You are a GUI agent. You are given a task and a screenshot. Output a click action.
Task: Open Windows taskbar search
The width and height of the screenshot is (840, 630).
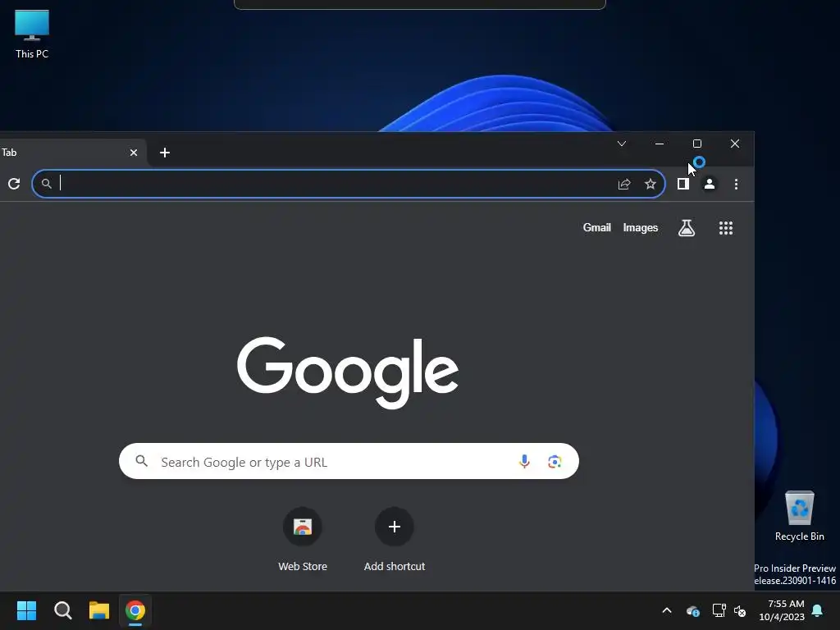[62, 610]
